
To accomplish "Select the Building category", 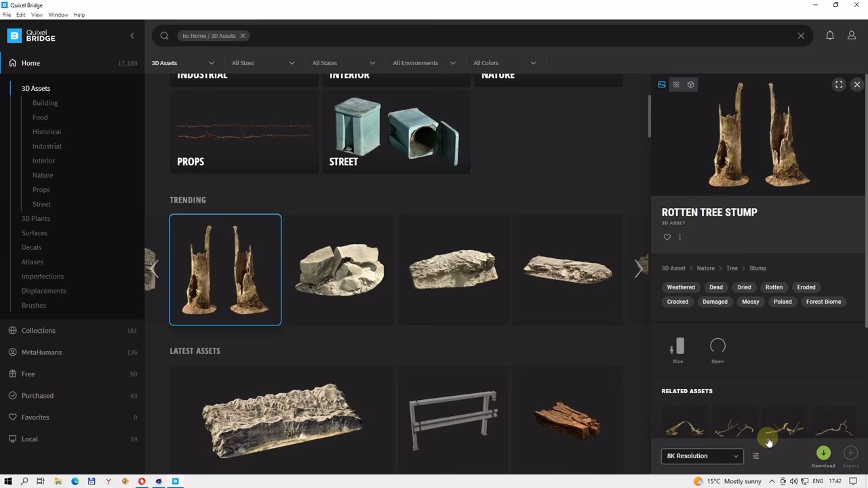I will (45, 103).
